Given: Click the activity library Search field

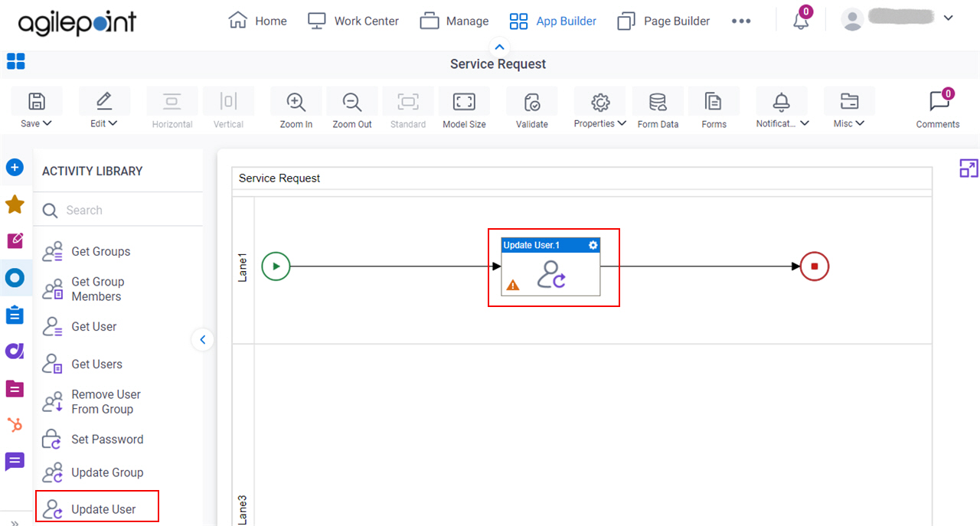Looking at the screenshot, I should pos(119,210).
